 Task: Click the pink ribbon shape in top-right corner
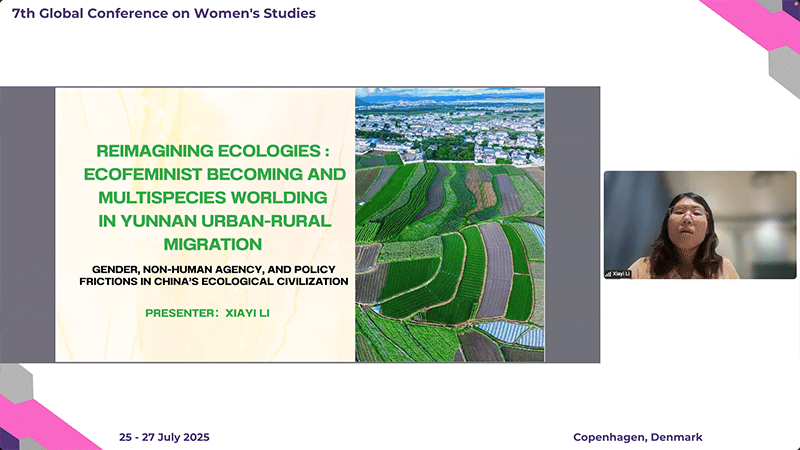coord(750,22)
